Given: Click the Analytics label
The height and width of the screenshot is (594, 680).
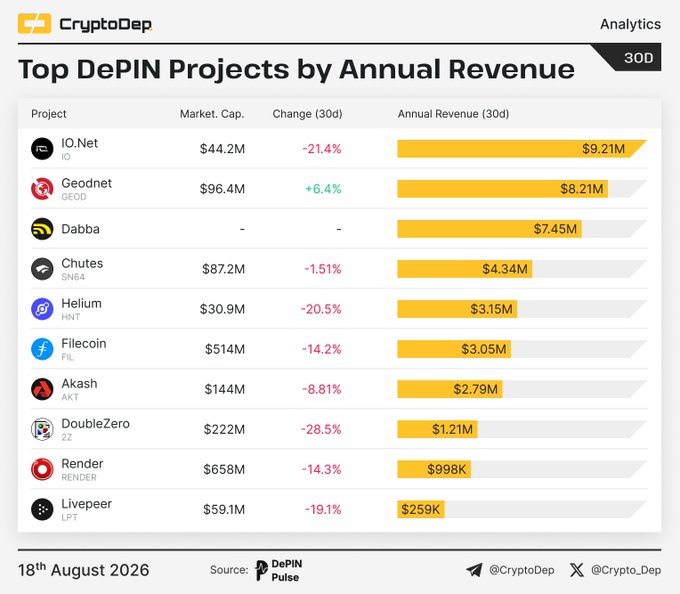Looking at the screenshot, I should click(631, 24).
